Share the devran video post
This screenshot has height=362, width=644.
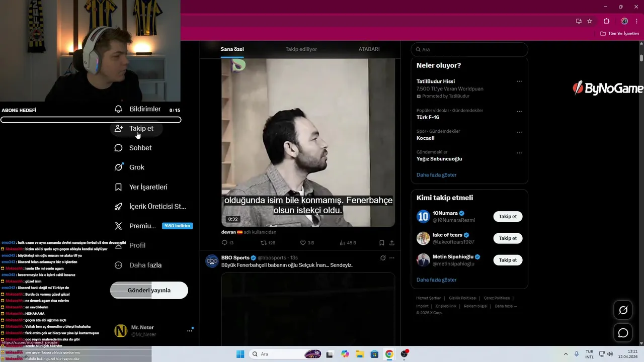(391, 243)
